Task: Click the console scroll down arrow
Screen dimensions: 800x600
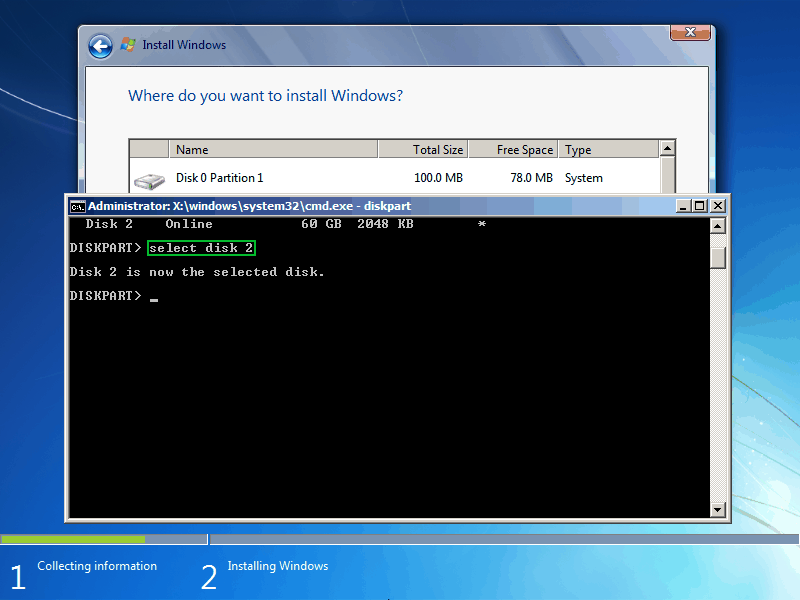Action: pyautogui.click(x=717, y=509)
